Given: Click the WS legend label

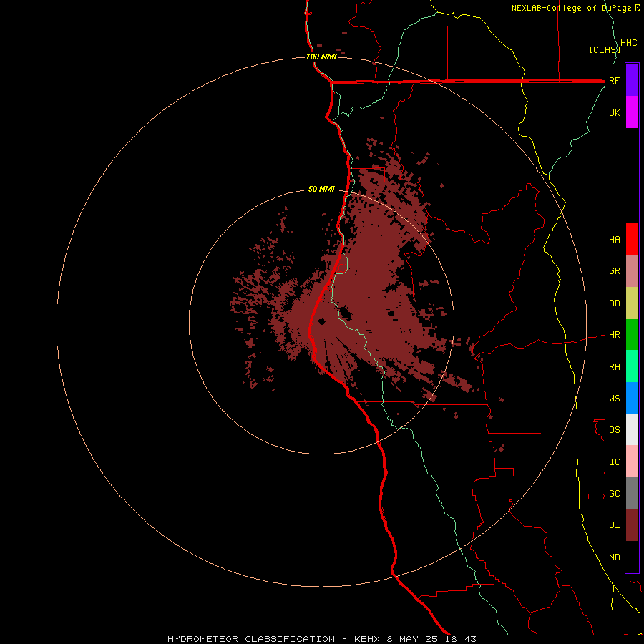Looking at the screenshot, I should 614,398.
